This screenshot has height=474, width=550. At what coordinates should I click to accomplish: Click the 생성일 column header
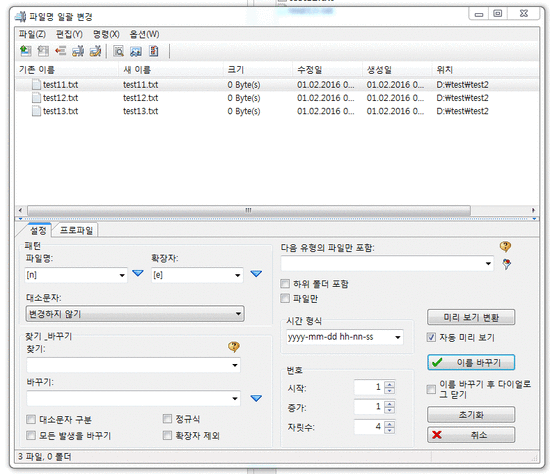[x=397, y=69]
